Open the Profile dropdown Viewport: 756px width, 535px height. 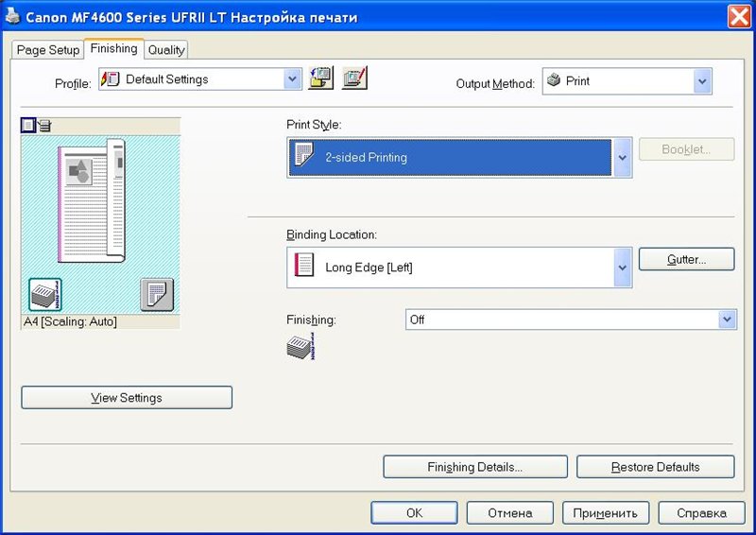tap(293, 79)
